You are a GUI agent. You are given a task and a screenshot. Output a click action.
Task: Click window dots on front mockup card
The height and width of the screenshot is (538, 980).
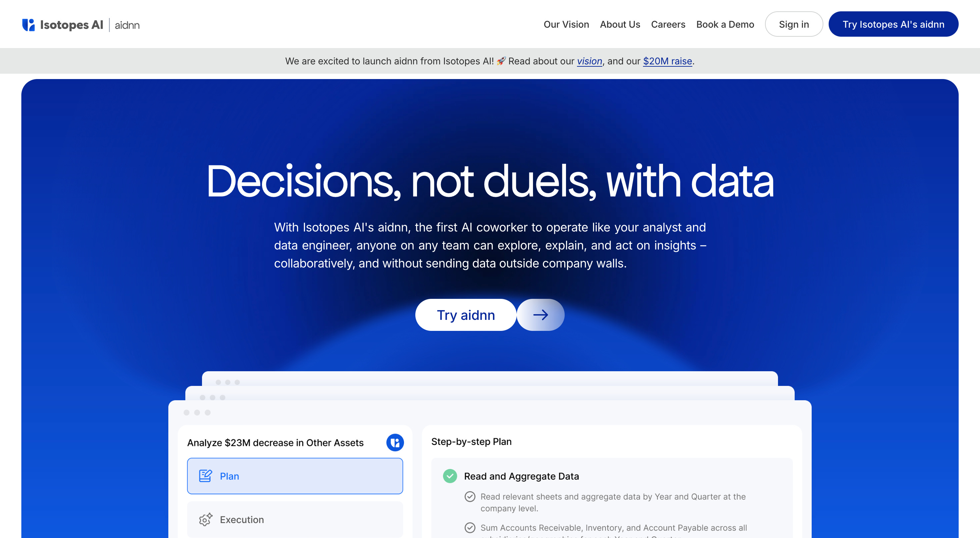[x=197, y=412]
